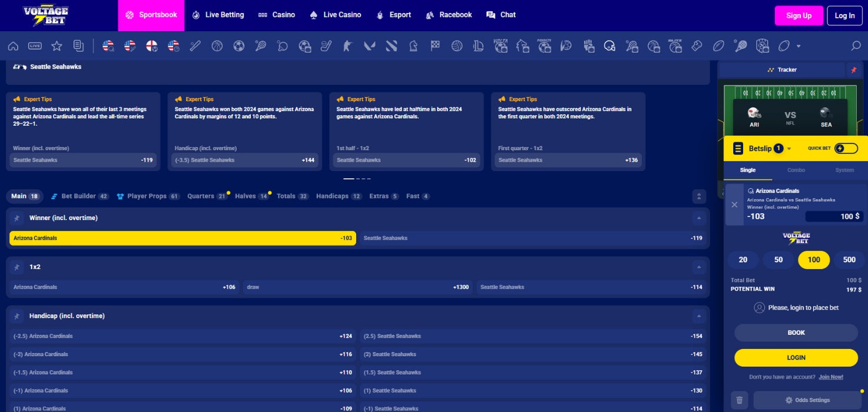Expand more sports dropdown arrow

tap(799, 46)
